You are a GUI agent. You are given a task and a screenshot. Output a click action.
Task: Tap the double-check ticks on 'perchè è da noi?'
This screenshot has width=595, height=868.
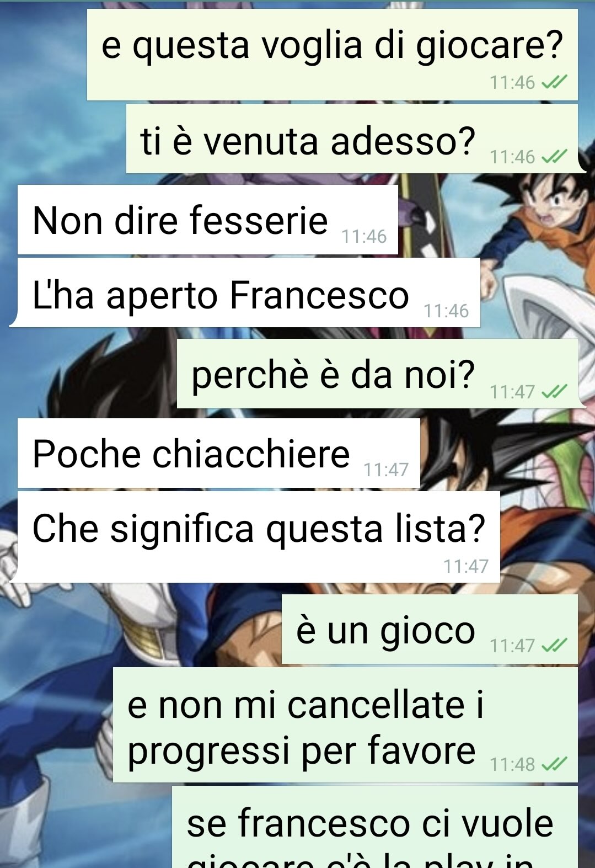[x=554, y=392]
